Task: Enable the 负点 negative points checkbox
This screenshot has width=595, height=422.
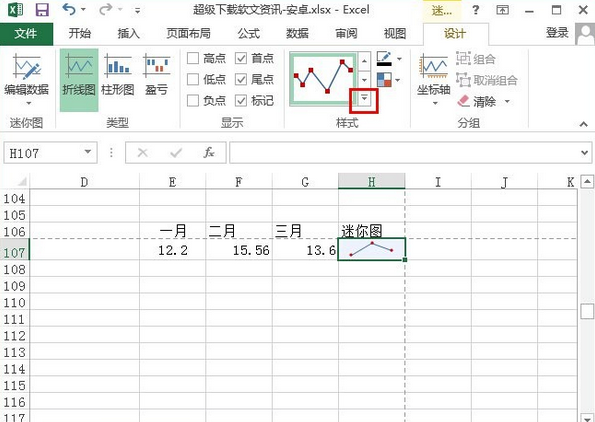Action: point(193,101)
